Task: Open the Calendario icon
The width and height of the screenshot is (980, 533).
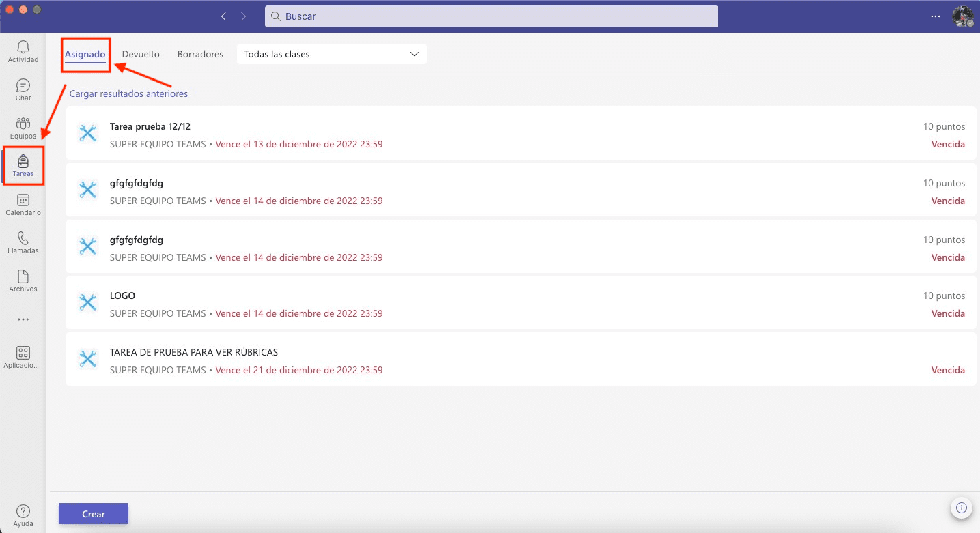Action: tap(23, 201)
